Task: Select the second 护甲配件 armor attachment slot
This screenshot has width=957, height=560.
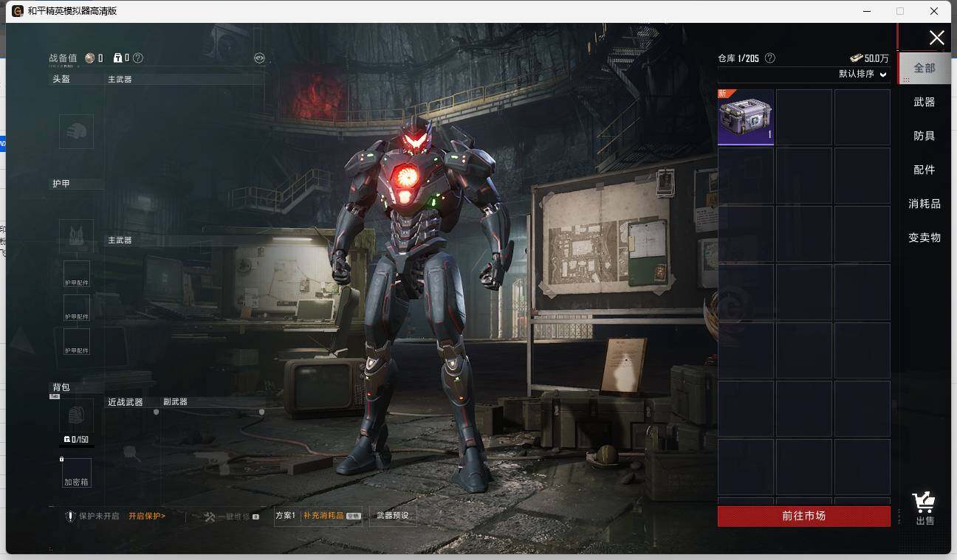Action: (x=77, y=308)
